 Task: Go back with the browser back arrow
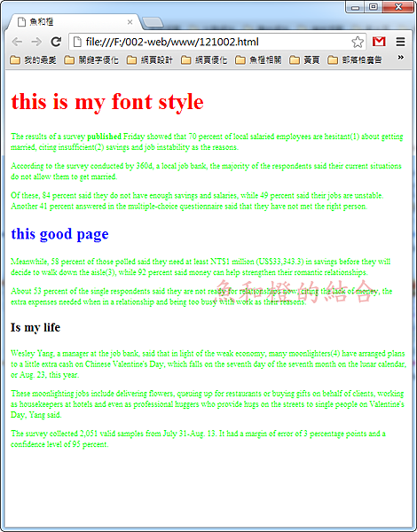point(17,42)
